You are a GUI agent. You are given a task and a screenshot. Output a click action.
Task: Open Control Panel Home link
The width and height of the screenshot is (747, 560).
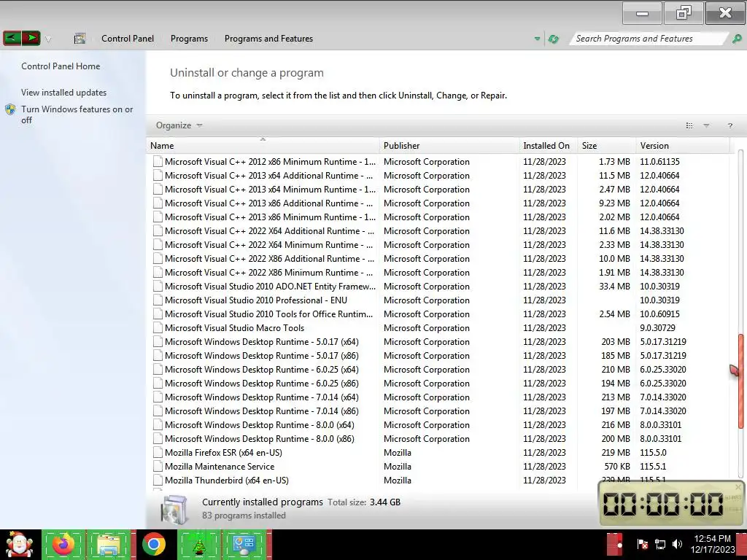coord(61,66)
